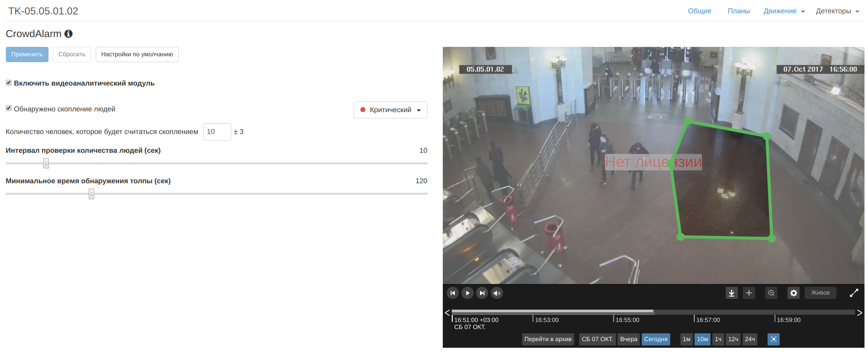Click the Живое live button
The height and width of the screenshot is (363, 868).
[820, 293]
